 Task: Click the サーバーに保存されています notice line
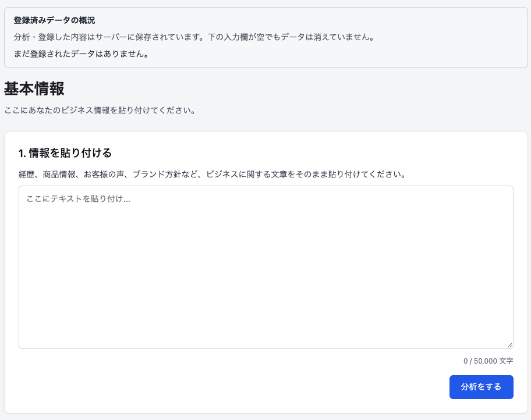click(194, 37)
